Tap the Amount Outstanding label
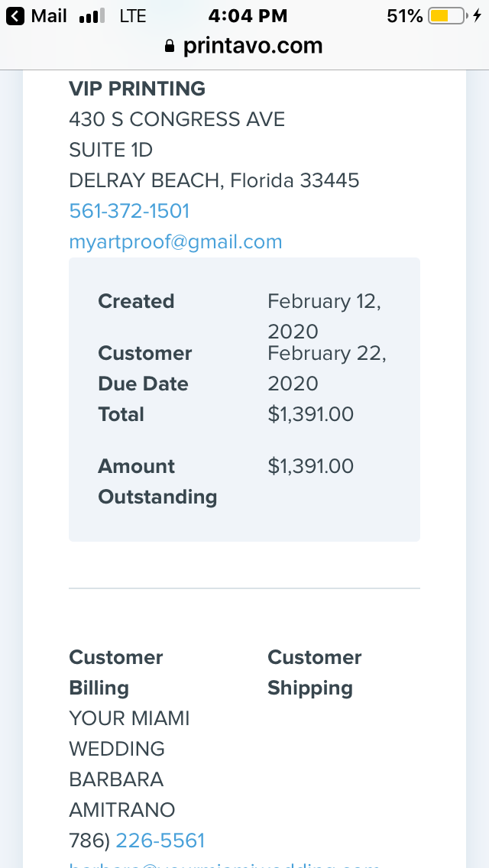Image resolution: width=489 pixels, height=868 pixels. coord(157,481)
